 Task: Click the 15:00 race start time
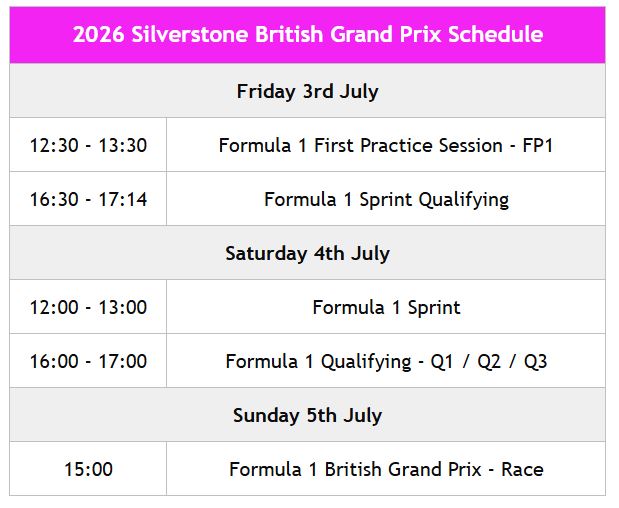[88, 470]
